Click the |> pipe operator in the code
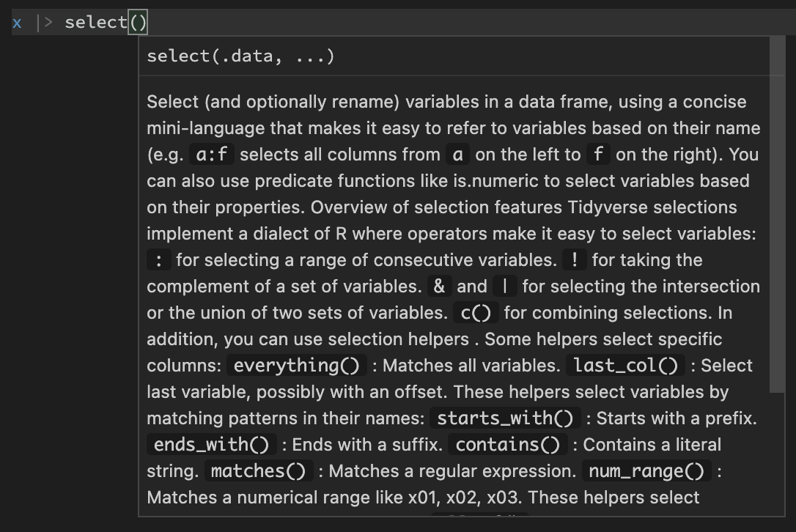The image size is (796, 532). 45,23
